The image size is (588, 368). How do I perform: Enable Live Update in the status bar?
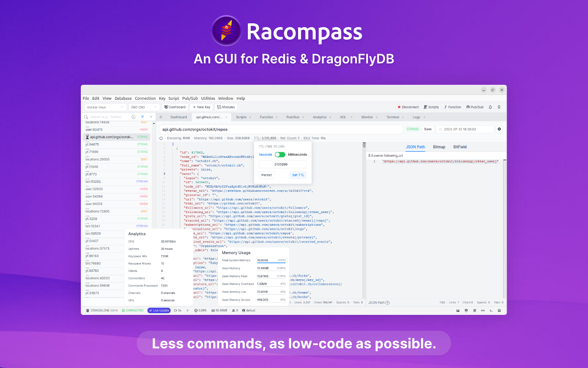tap(158, 310)
